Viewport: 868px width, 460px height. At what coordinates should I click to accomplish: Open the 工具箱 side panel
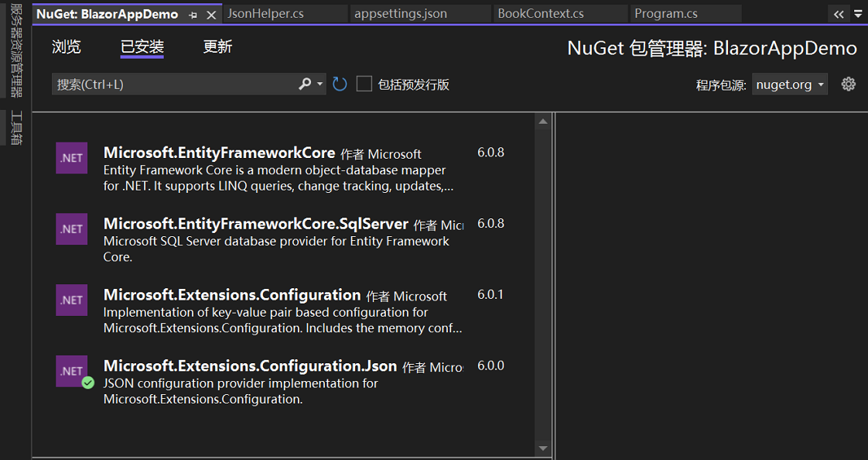pos(16,129)
